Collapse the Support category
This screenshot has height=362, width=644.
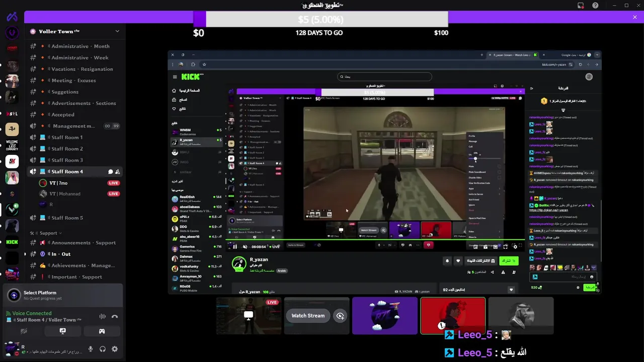click(x=46, y=233)
